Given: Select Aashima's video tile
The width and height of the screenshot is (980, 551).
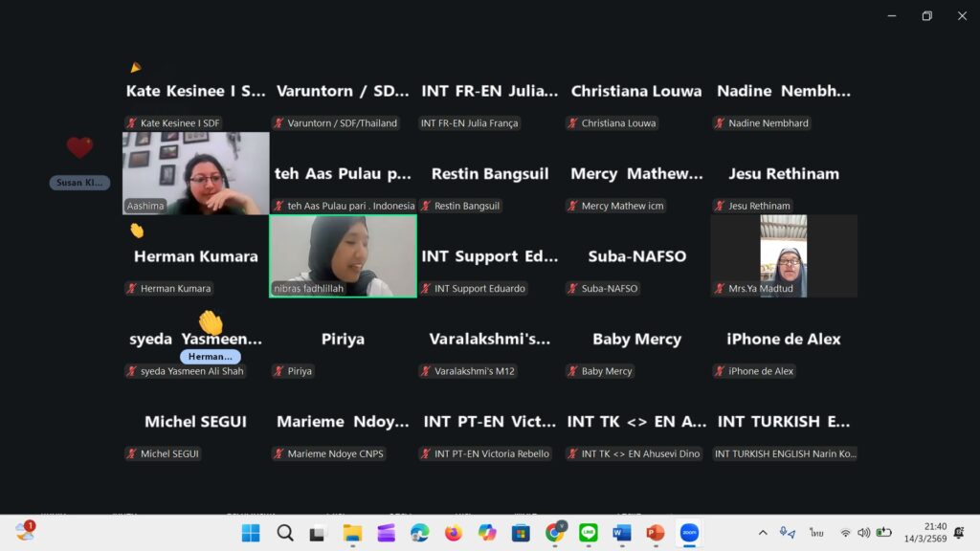Looking at the screenshot, I should tap(196, 173).
